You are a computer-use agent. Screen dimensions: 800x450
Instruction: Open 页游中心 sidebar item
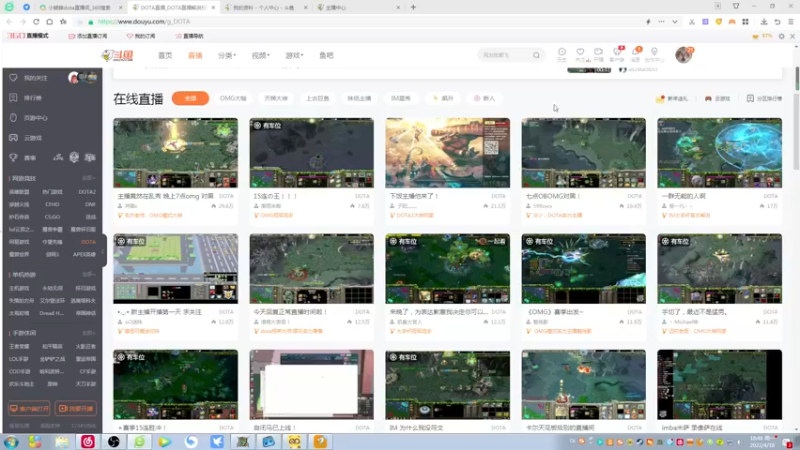tap(36, 118)
